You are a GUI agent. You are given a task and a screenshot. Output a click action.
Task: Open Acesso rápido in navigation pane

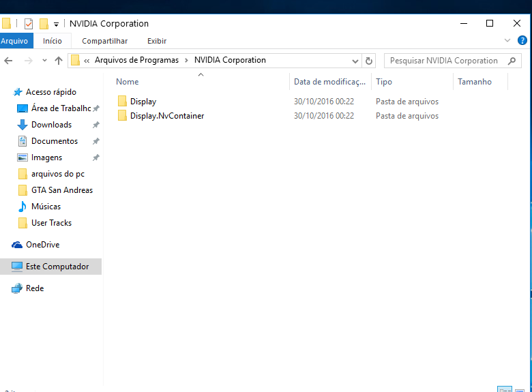click(51, 92)
